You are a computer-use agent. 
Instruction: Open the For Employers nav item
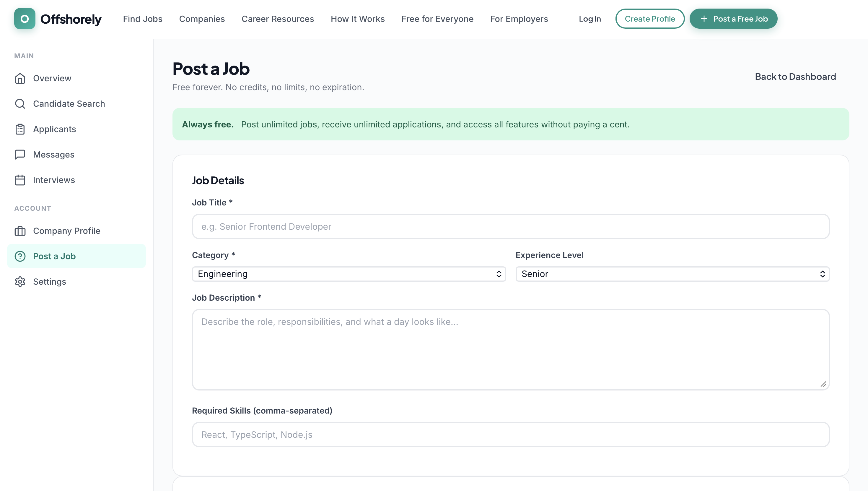click(519, 19)
